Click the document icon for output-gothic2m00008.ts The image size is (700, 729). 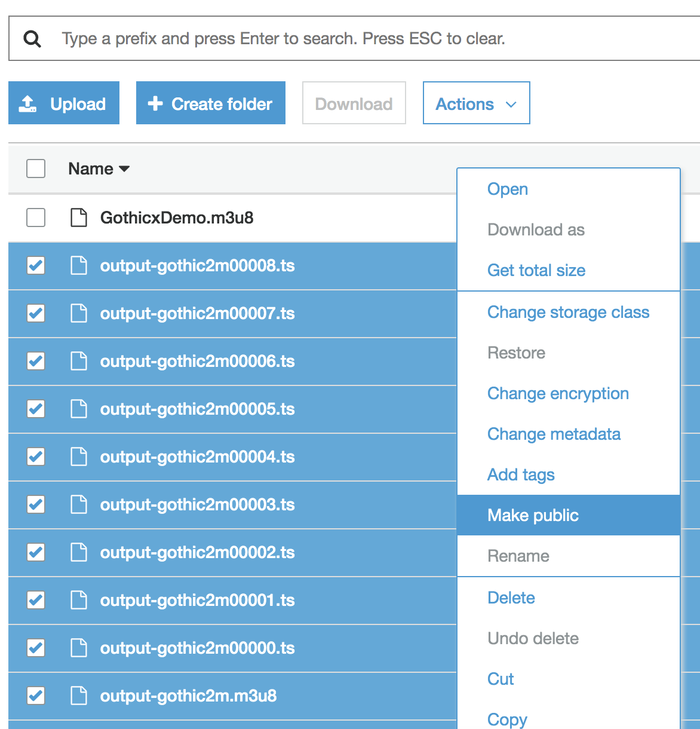click(x=78, y=265)
